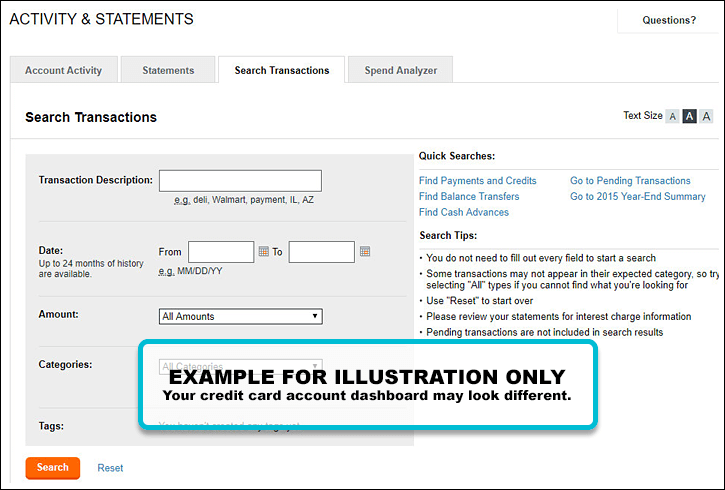Viewport: 725px width, 490px height.
Task: Click the Tags: label
Action: click(x=51, y=426)
